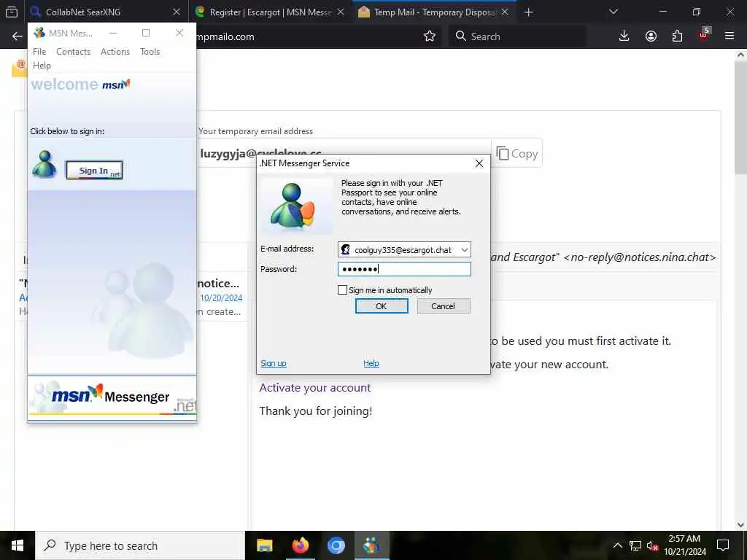Show hidden tray icons chevron
The height and width of the screenshot is (560, 747).
pos(617,545)
